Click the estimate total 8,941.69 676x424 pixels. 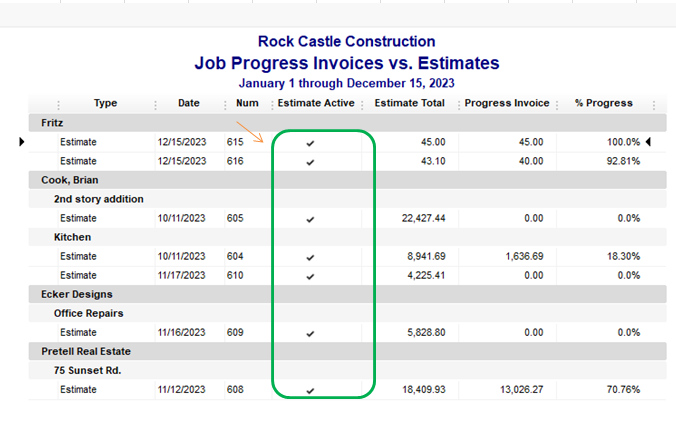pos(426,256)
